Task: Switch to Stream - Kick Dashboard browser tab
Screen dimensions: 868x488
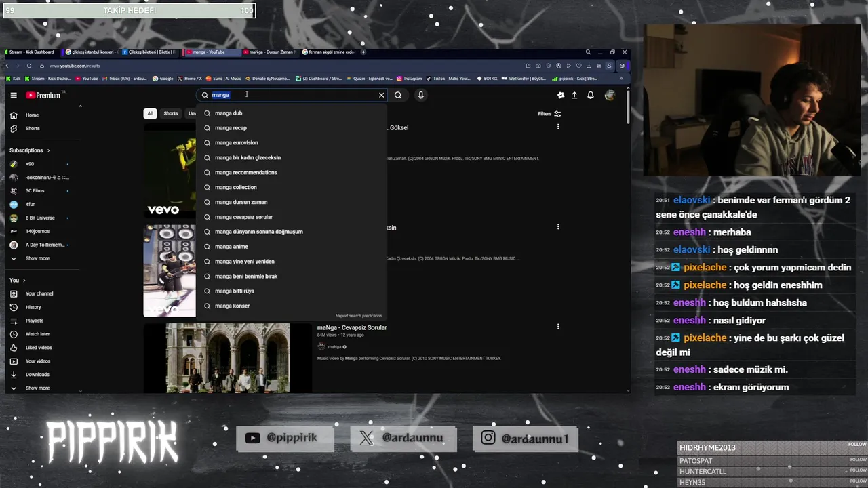Action: tap(31, 52)
